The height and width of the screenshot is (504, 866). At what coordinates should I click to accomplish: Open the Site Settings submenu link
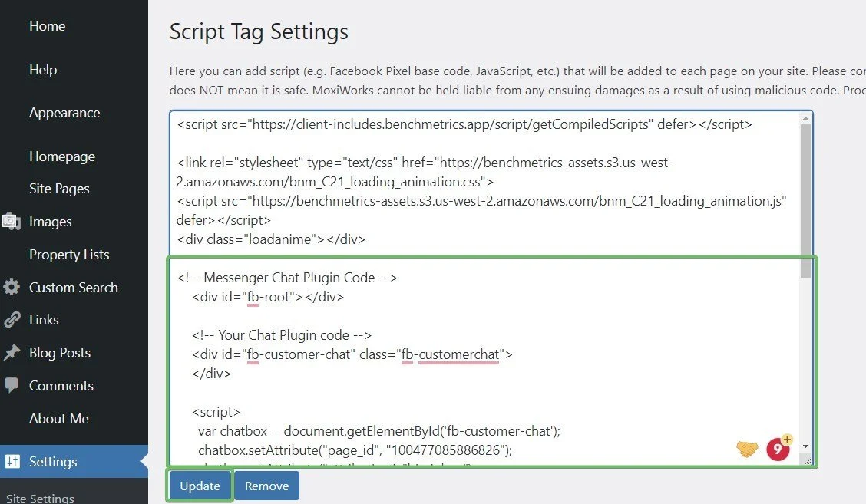[x=40, y=499]
